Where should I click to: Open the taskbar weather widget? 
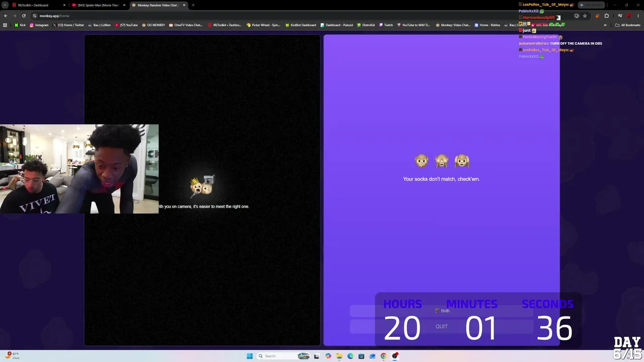(13, 355)
